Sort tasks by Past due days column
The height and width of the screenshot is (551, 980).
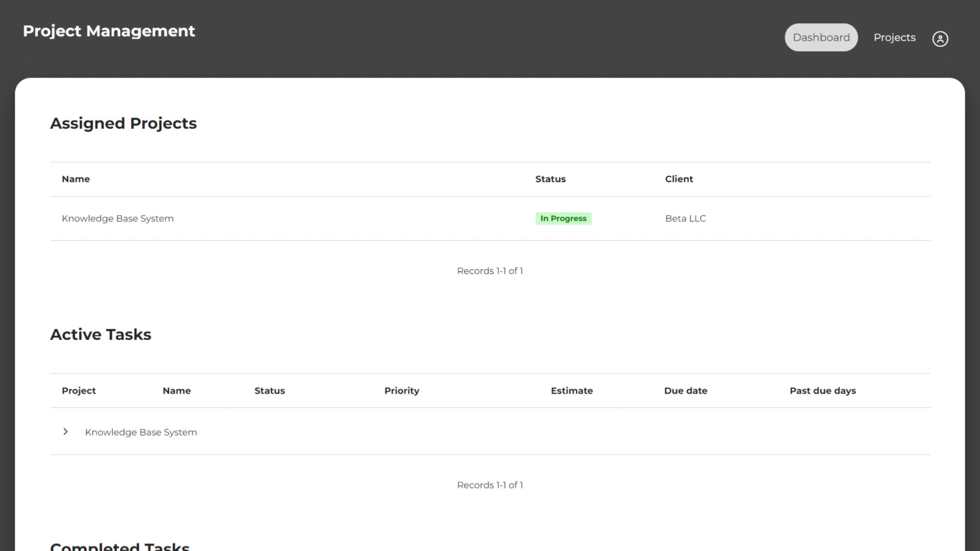[x=822, y=390]
